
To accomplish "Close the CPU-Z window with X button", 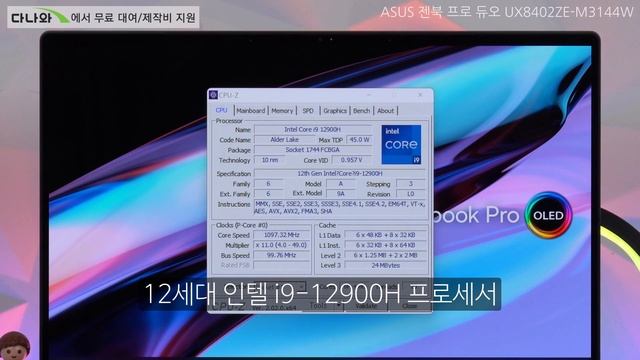I will pyautogui.click(x=420, y=95).
